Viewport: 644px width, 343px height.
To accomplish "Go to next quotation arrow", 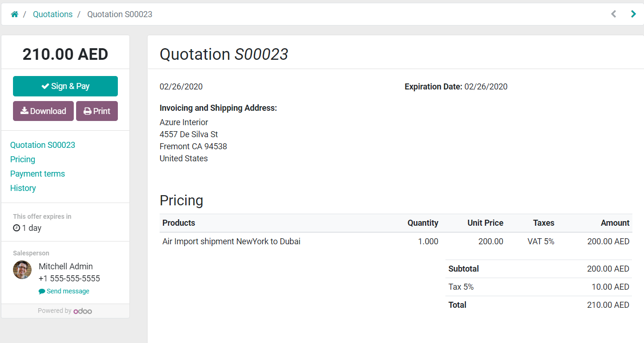I will tap(633, 14).
